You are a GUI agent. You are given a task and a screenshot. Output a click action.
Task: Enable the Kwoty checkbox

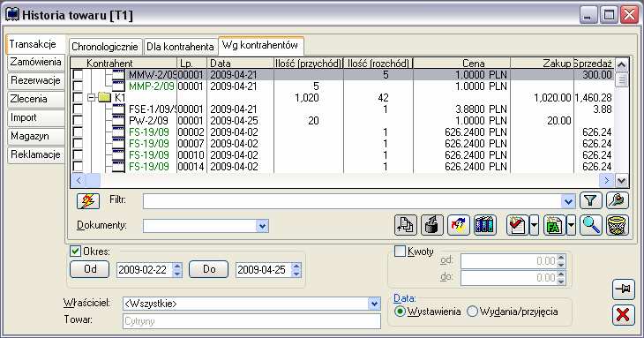[400, 251]
